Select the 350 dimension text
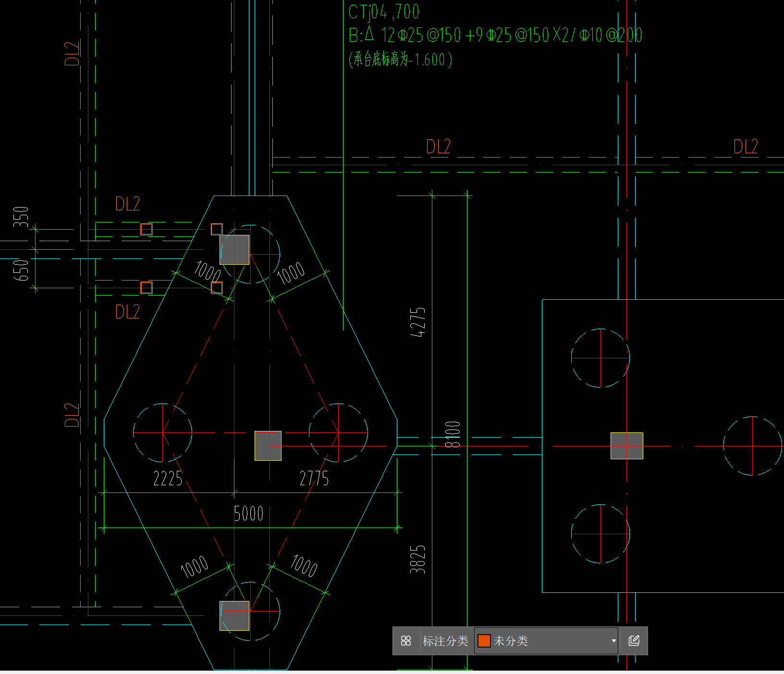The image size is (784, 674). [21, 217]
